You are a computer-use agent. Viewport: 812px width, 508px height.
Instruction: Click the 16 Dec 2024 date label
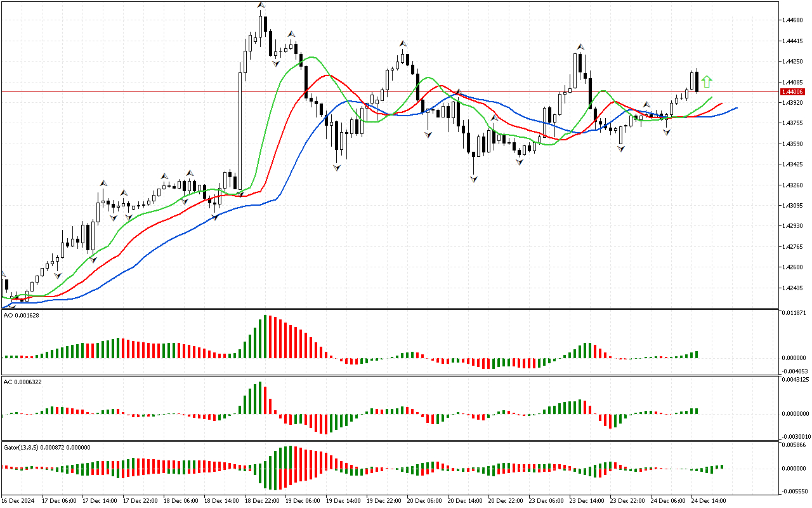coord(19,501)
